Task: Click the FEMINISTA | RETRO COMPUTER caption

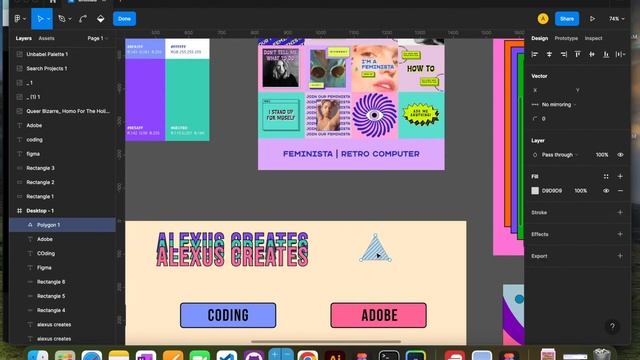Action: (351, 154)
